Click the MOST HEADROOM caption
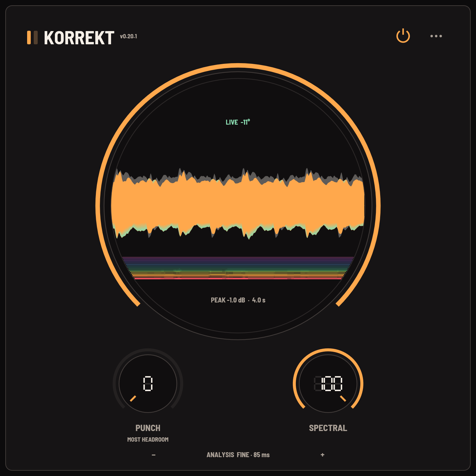Screen dimensions: 476x476 [148, 439]
